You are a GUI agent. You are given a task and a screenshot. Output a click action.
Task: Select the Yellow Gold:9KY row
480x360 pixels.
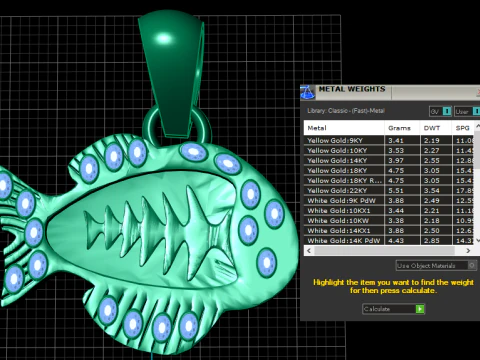389,140
